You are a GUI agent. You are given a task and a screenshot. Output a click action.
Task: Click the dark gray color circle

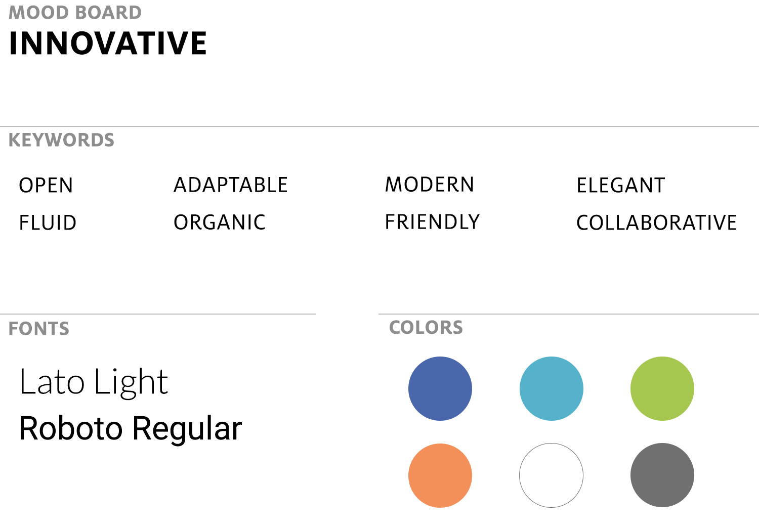tap(662, 475)
